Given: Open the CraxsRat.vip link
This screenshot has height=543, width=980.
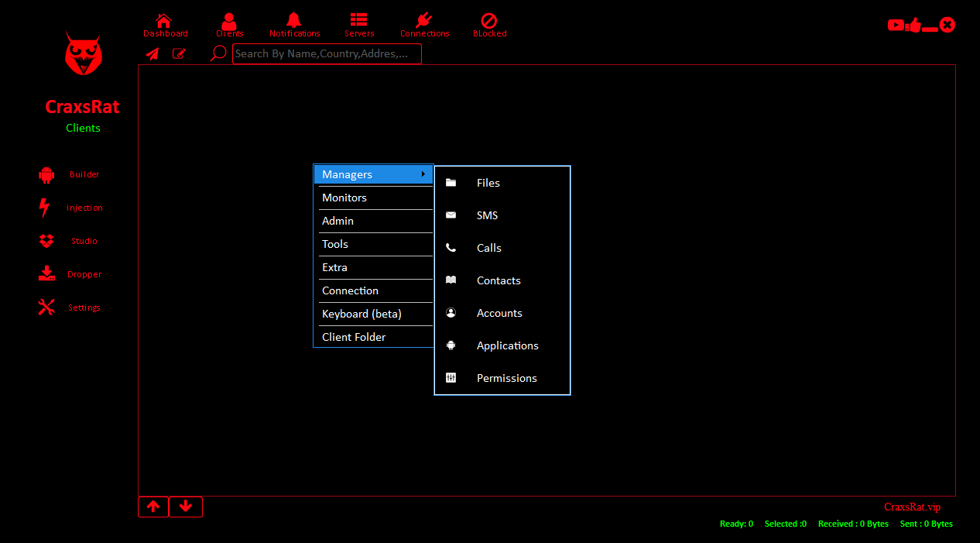Looking at the screenshot, I should click(x=913, y=507).
